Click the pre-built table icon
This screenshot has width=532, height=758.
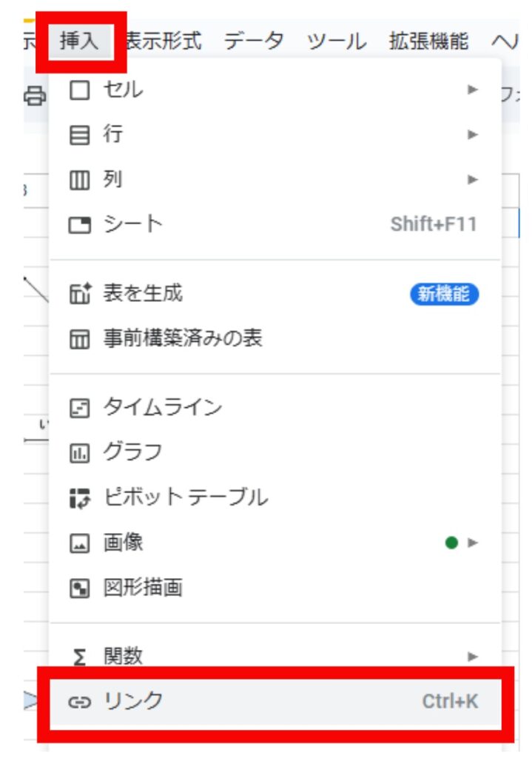(x=78, y=340)
